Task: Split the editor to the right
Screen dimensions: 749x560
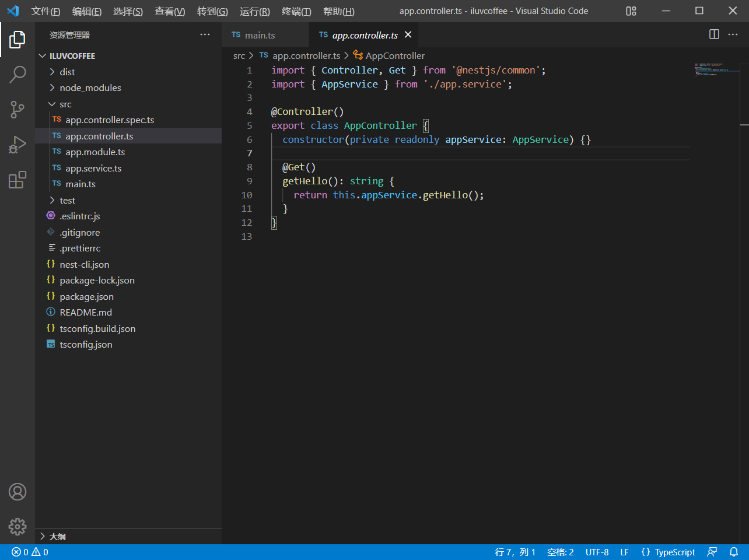Action: coord(714,34)
